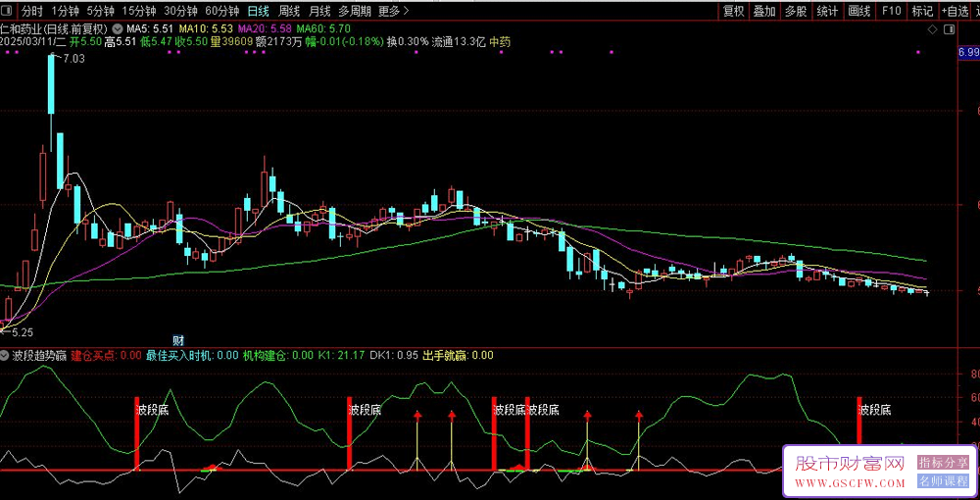Click the MA10: 5.53 label
This screenshot has height=500, width=980.
(206, 28)
